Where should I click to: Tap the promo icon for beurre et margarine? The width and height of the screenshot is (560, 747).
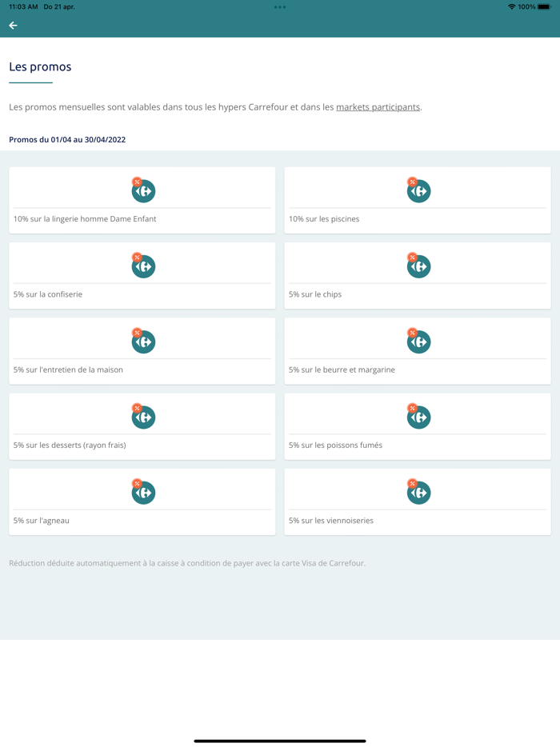coord(418,341)
